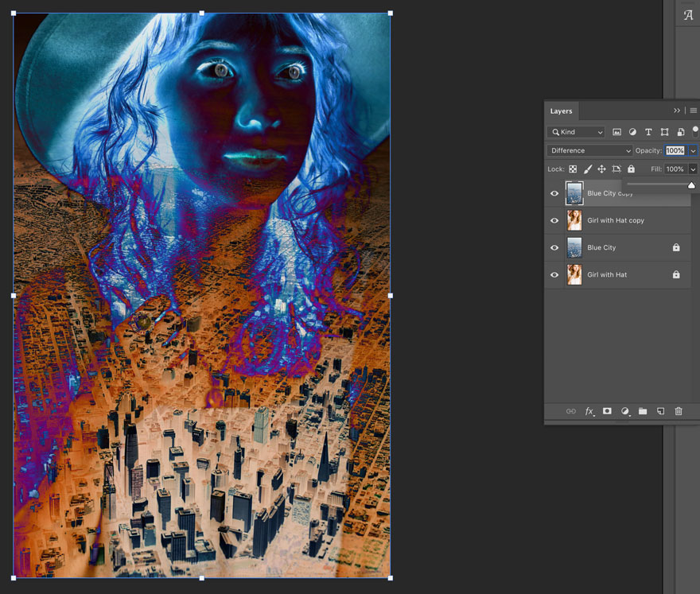700x594 pixels.
Task: Click the Create new group folder icon
Action: 643,411
